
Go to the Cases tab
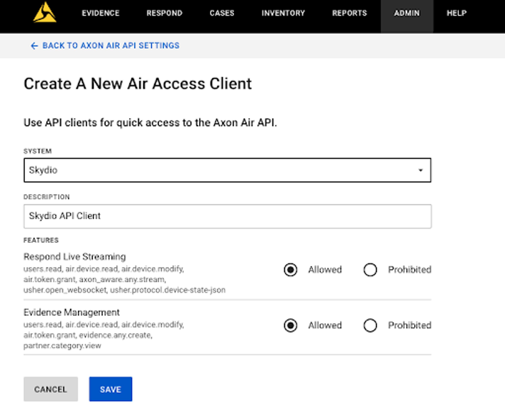click(222, 13)
